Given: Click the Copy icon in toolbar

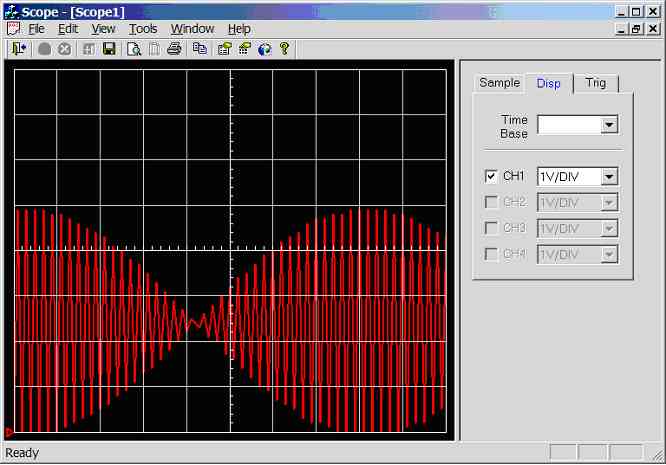Looking at the screenshot, I should click(199, 48).
